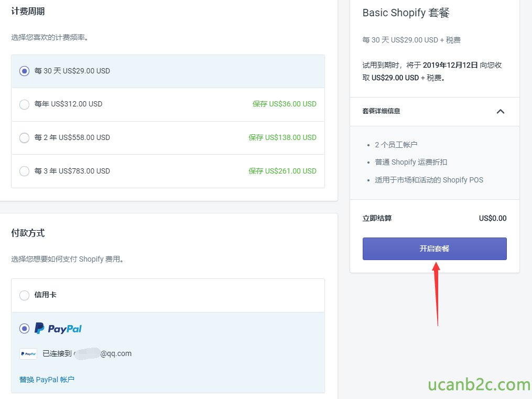532x399 pixels.
Task: Click the 普通 Shopify 运费折扣 list item
Action: (x=411, y=162)
